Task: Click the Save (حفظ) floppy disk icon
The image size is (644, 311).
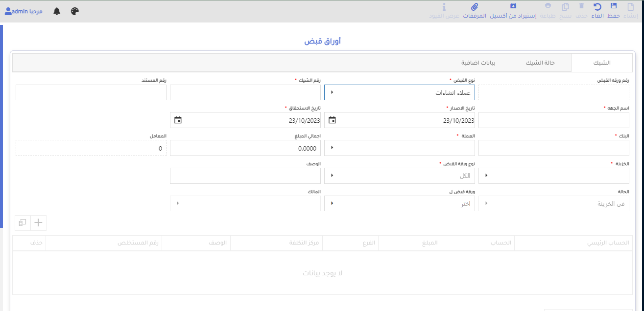Action: (x=614, y=6)
